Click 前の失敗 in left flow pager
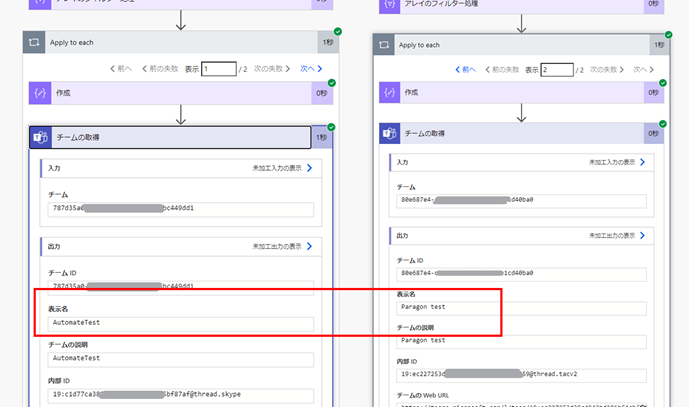This screenshot has height=407, width=689. [x=160, y=69]
